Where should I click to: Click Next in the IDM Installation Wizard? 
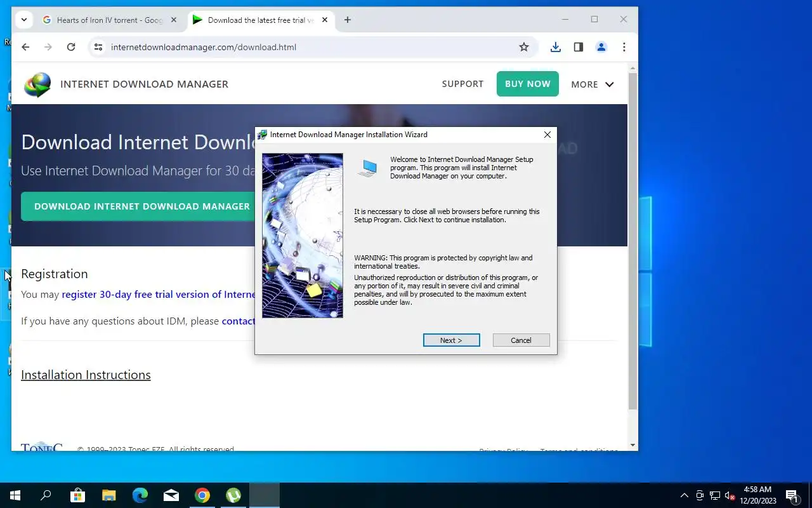click(x=451, y=340)
